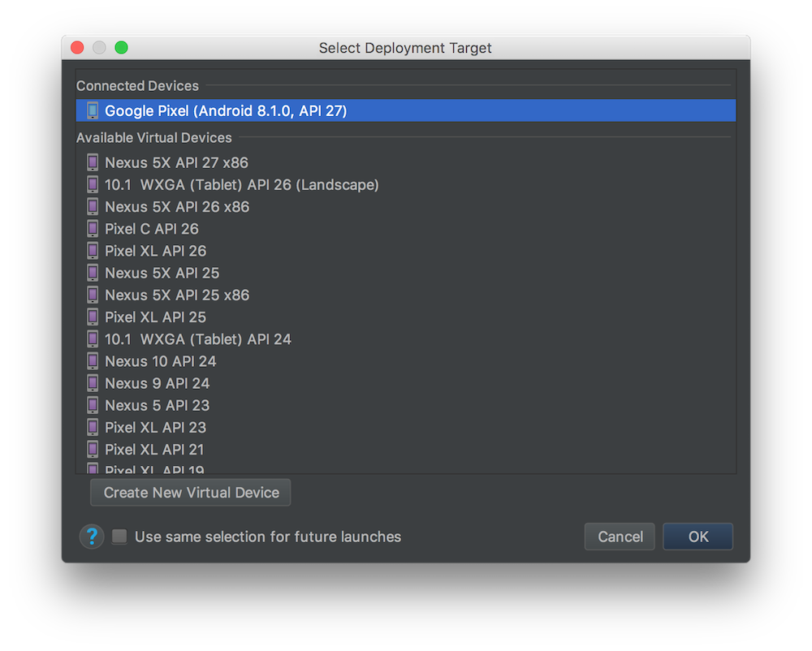Confirm deployment target with OK
The height and width of the screenshot is (651, 812).
click(698, 537)
